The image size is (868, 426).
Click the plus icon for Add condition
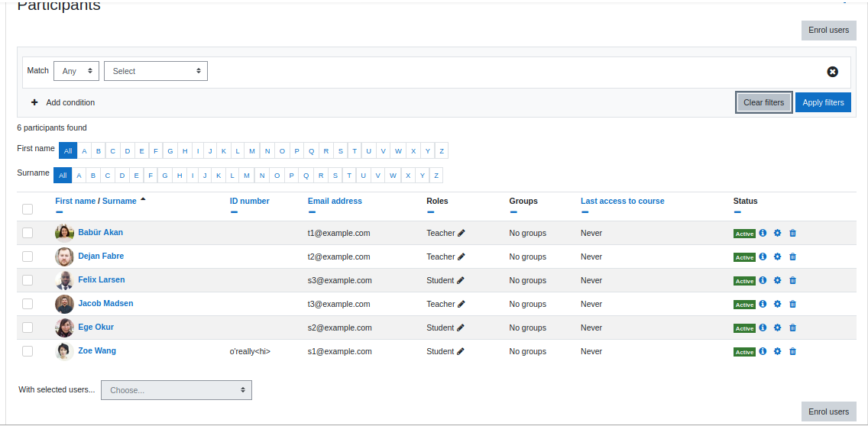coord(34,102)
